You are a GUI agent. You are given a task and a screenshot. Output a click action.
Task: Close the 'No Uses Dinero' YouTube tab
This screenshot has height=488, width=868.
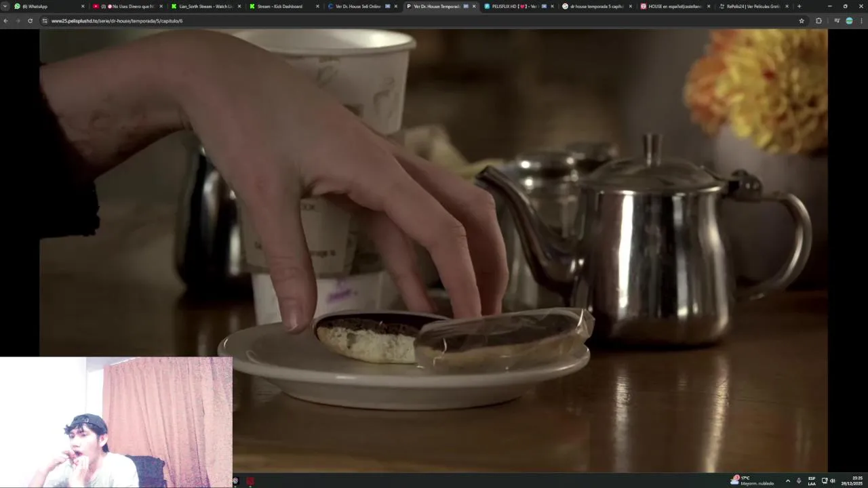(161, 6)
